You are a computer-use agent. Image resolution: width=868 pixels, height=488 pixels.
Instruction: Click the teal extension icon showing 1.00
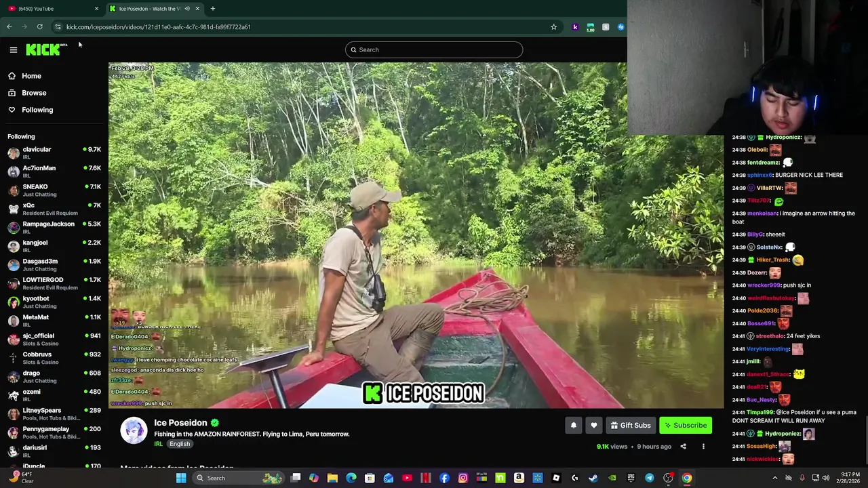(x=591, y=27)
